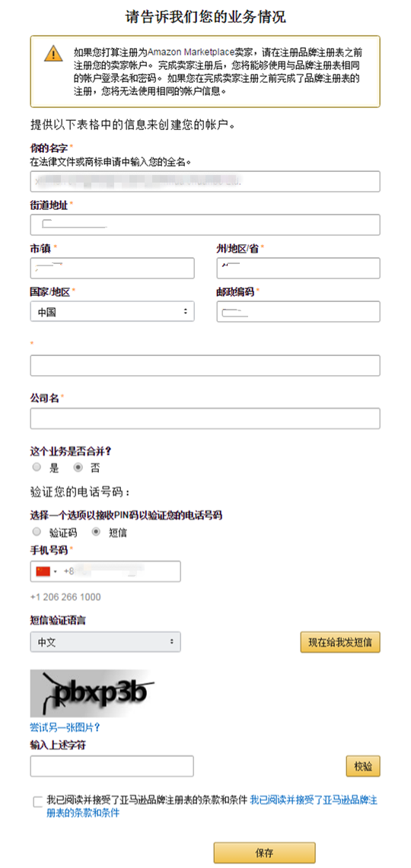Check the terms and conditions agreement box
Viewport: 411px width, 868px height.
click(37, 802)
